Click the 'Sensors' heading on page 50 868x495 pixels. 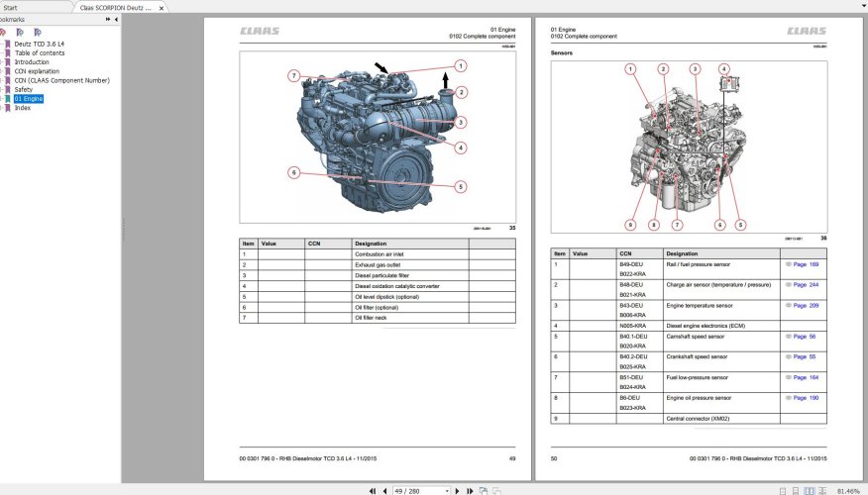(x=561, y=53)
